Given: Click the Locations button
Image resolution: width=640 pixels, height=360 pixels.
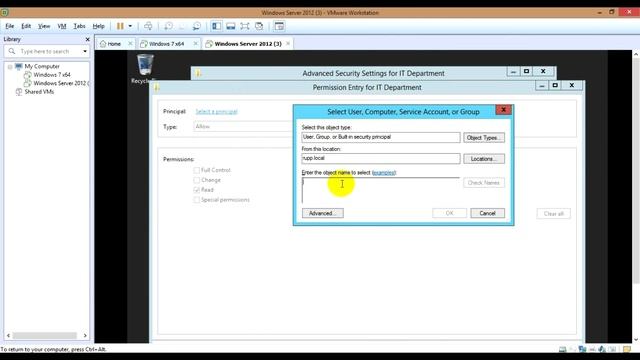Looking at the screenshot, I should point(484,159).
